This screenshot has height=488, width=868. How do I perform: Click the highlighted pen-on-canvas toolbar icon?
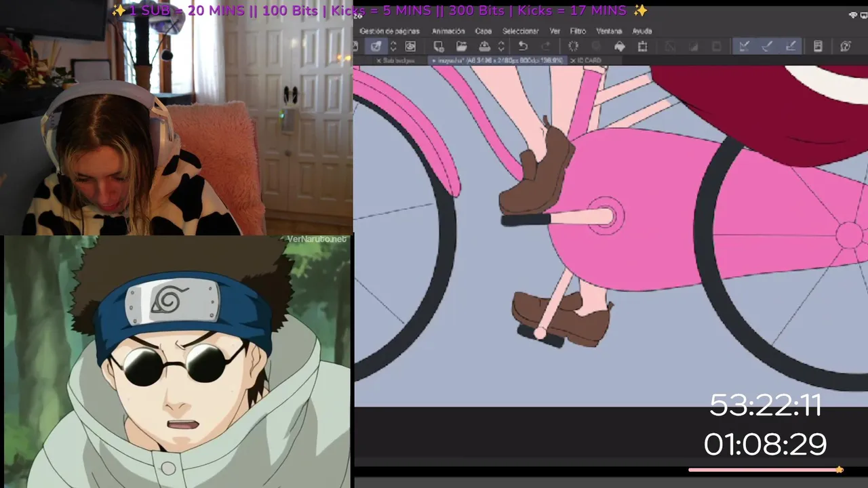click(376, 46)
